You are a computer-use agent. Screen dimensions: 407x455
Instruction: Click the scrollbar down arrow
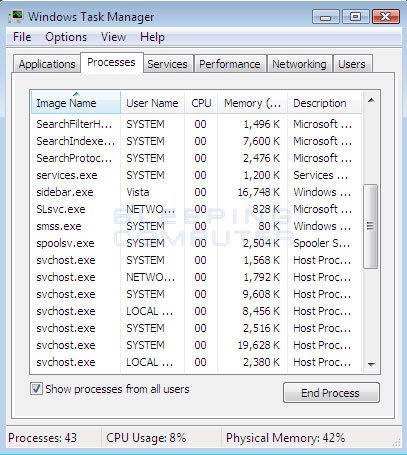(x=371, y=364)
